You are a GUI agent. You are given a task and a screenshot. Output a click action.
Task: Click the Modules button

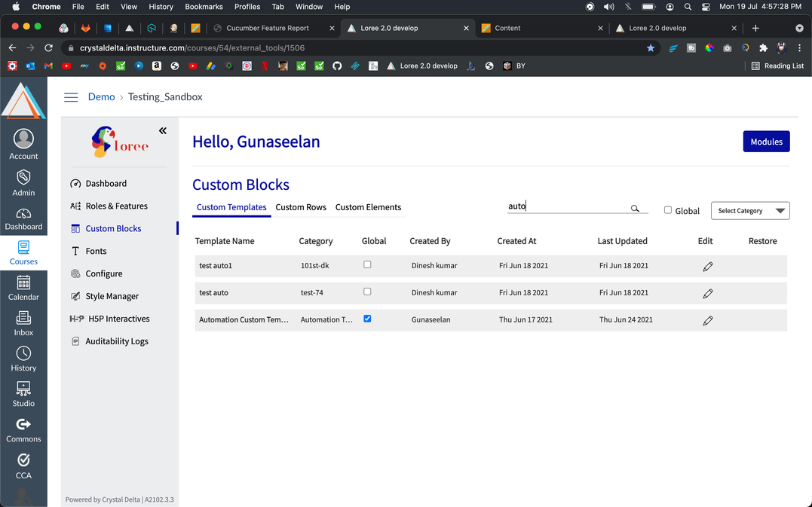(x=766, y=142)
